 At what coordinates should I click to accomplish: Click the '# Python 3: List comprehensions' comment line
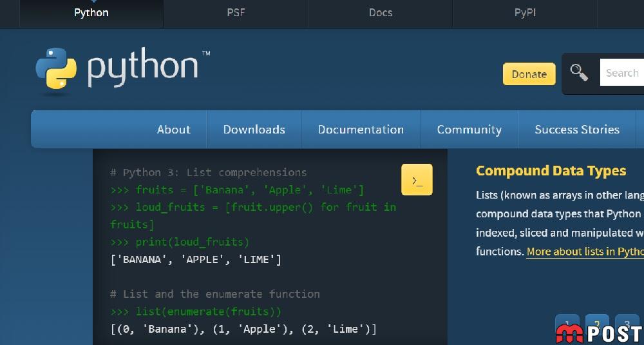click(208, 172)
